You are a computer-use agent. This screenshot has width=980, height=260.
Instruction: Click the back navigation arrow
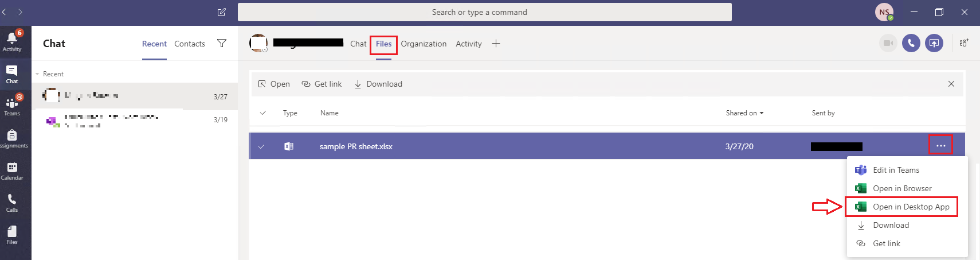[x=5, y=12]
